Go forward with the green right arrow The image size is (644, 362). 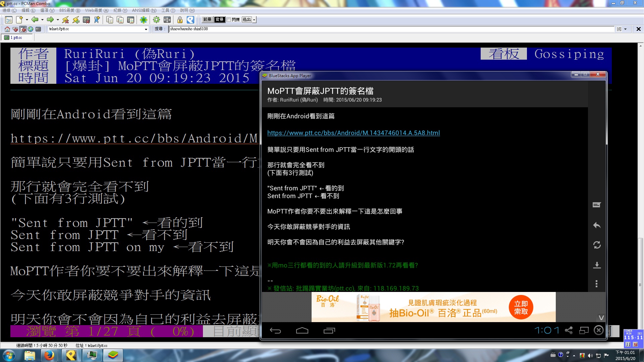tap(50, 20)
